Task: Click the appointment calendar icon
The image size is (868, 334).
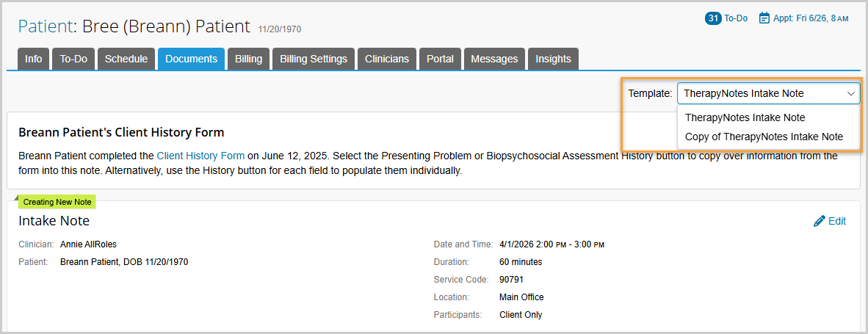Action: click(x=764, y=18)
